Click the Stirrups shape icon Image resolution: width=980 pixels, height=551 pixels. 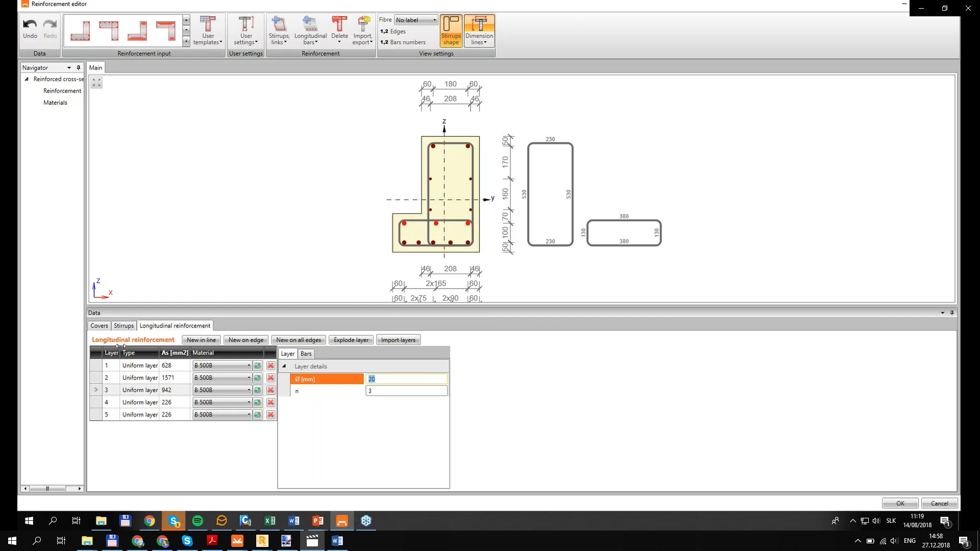point(451,30)
